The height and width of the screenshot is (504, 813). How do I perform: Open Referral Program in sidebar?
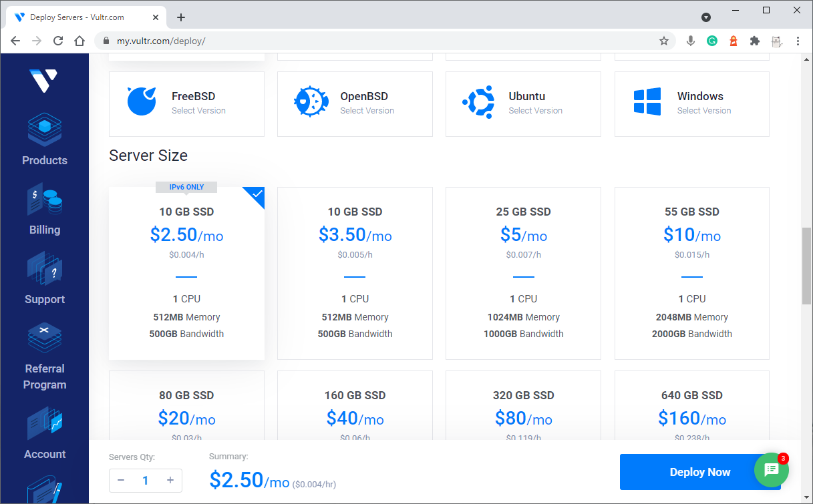pos(44,356)
